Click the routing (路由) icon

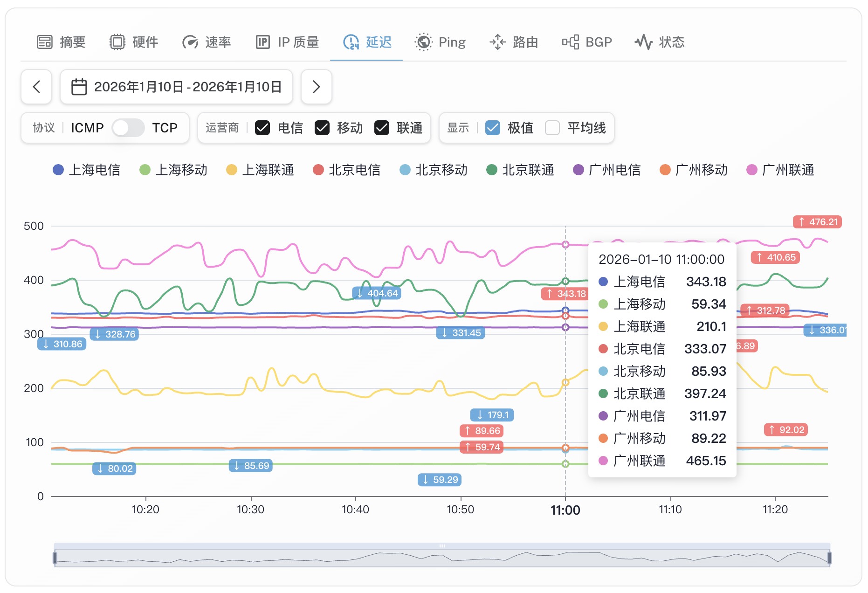(x=497, y=42)
